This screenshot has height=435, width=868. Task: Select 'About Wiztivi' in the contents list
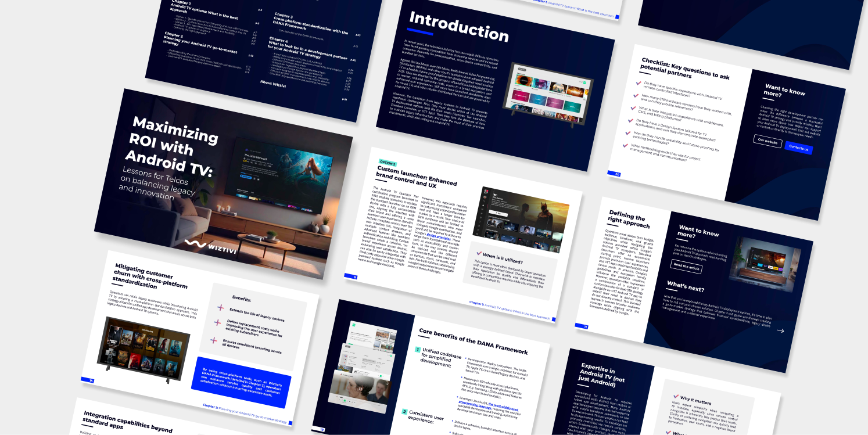click(274, 83)
